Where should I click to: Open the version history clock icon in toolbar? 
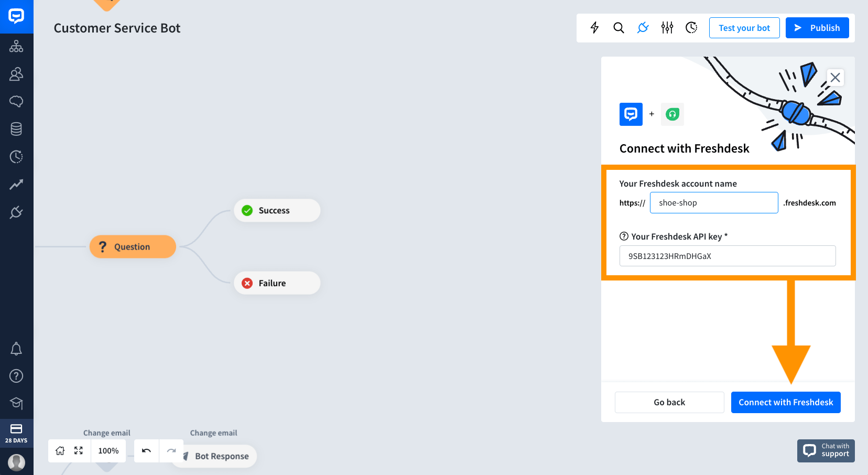pyautogui.click(x=691, y=28)
